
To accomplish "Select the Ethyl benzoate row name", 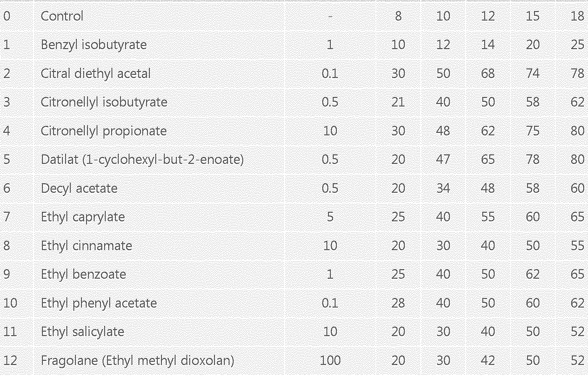I will (83, 274).
